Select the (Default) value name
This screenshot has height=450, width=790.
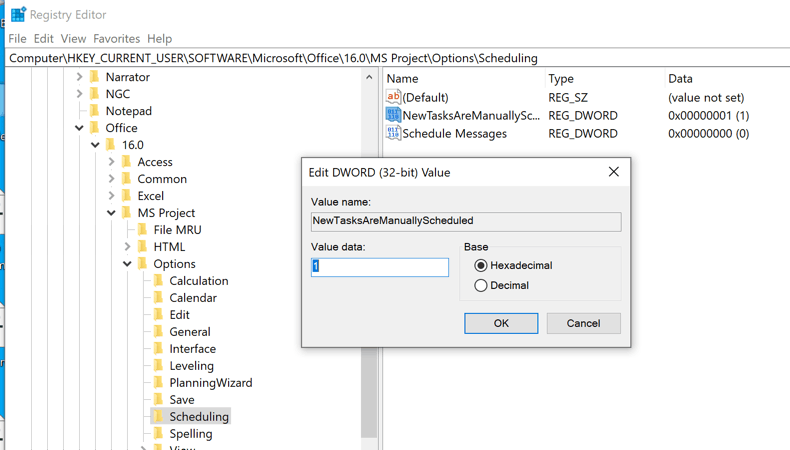(x=425, y=97)
